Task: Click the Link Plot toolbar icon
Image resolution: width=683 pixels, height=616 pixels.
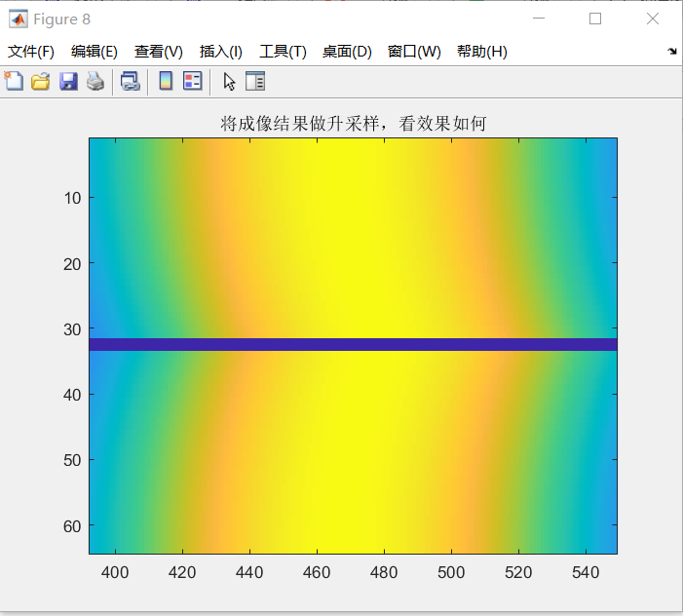Action: coord(131,82)
